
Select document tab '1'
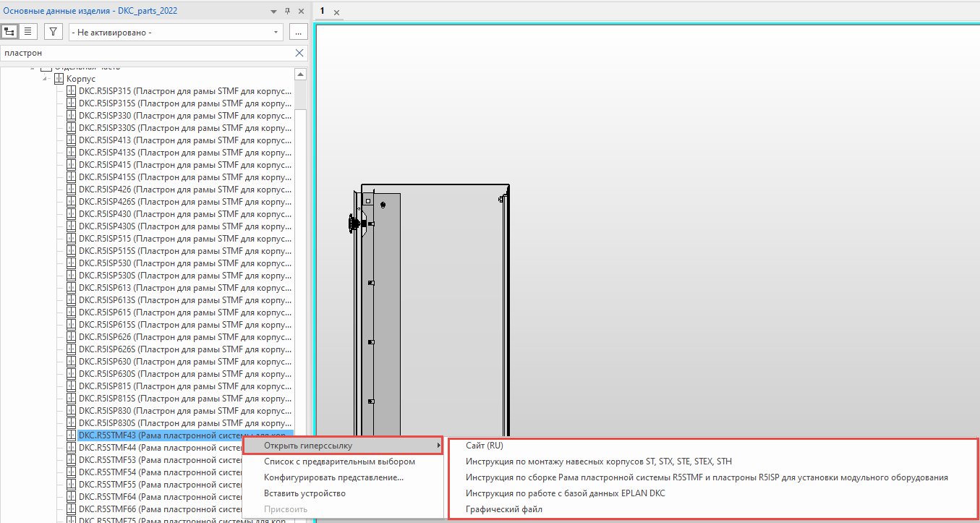pos(323,11)
